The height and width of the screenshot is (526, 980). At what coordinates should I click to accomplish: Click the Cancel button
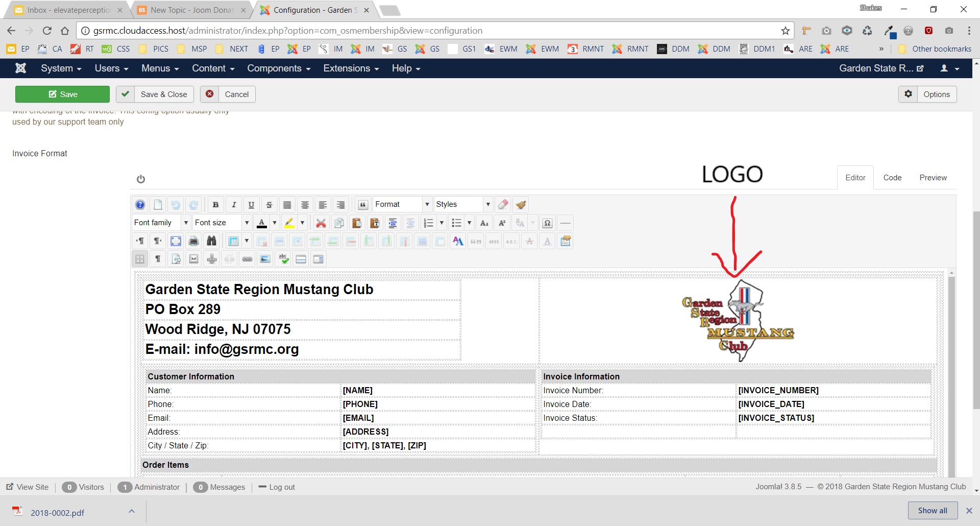pyautogui.click(x=228, y=94)
